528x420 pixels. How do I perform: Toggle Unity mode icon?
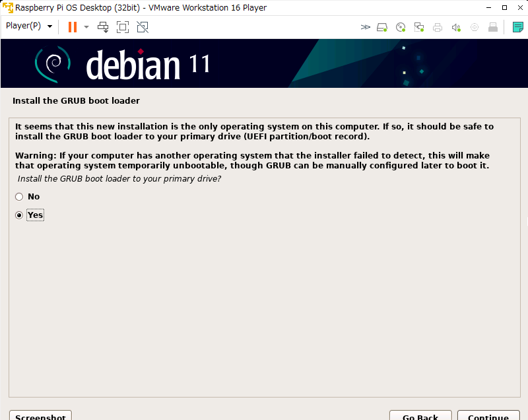143,27
